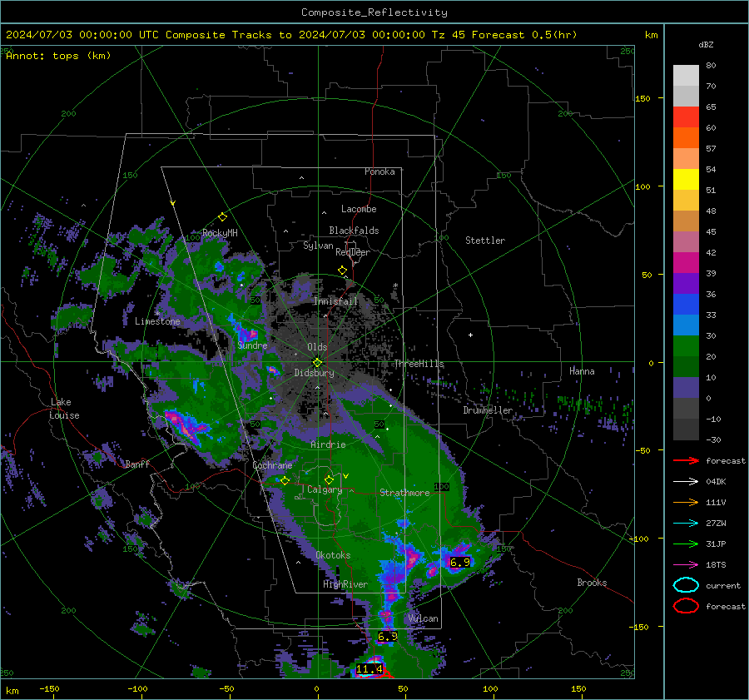749x700 pixels.
Task: Click the Stettler city label
Action: click(x=485, y=241)
